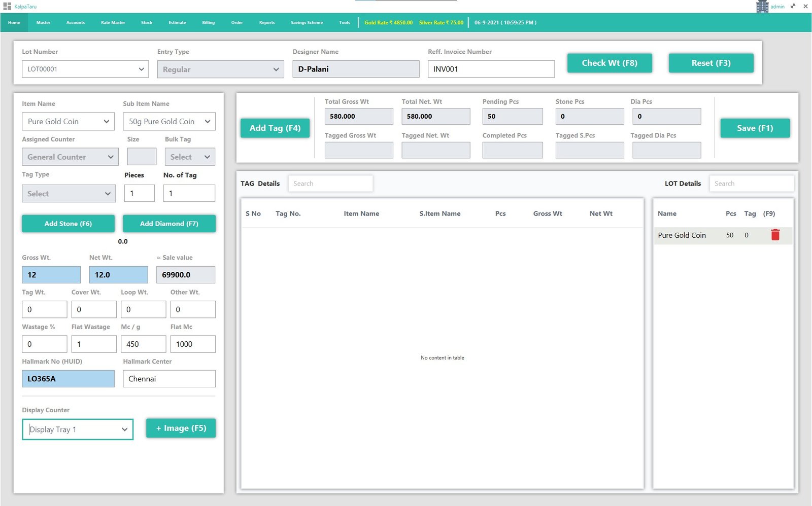This screenshot has width=812, height=506.
Task: Click the Reff. Invoice Number field
Action: point(491,69)
